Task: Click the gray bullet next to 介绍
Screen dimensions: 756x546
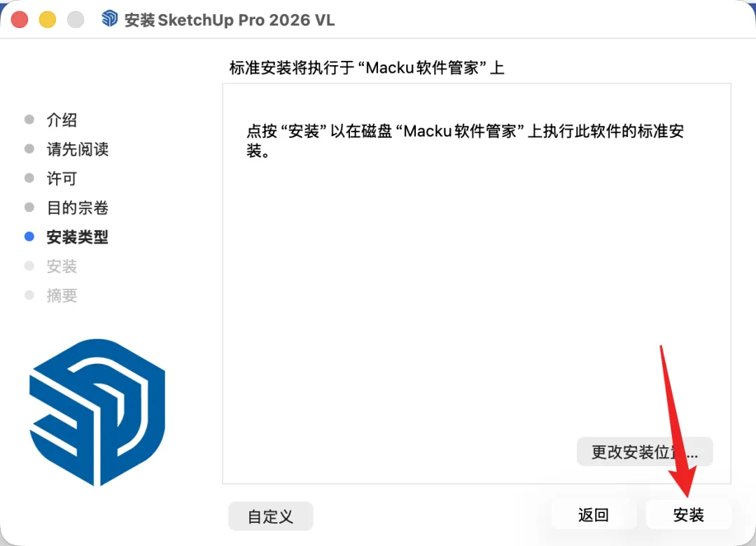Action: (29, 120)
